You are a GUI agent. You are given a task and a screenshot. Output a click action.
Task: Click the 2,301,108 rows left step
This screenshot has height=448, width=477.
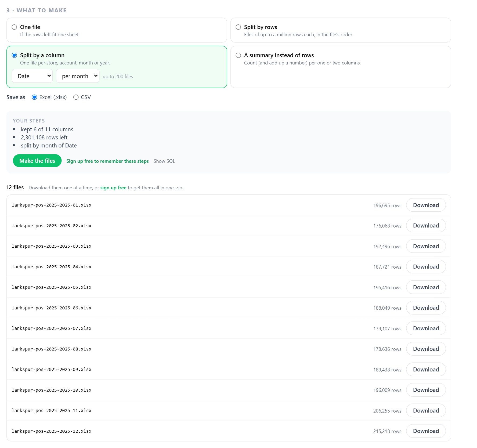tap(44, 138)
